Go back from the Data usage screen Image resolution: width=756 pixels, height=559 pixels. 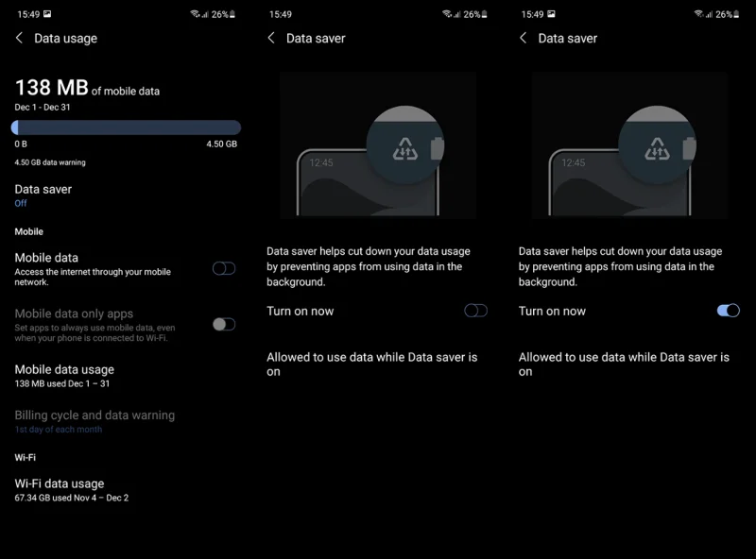click(19, 38)
